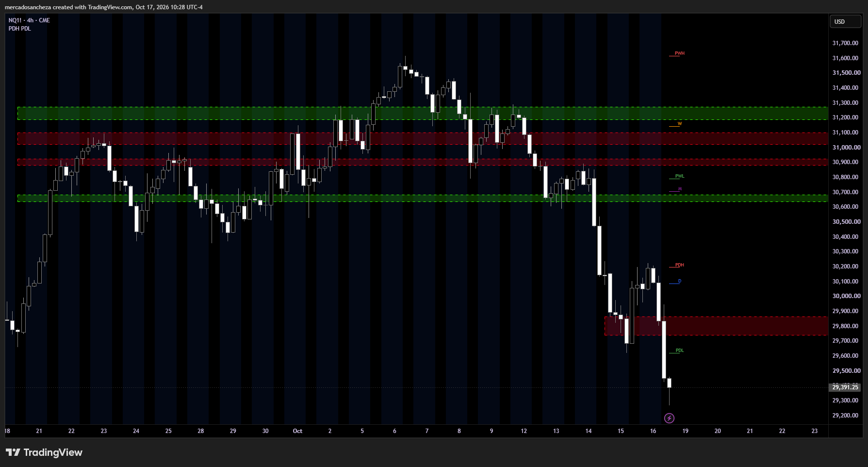The width and height of the screenshot is (868, 467).
Task: Click the 29,200.00 price axis label
Action: click(x=845, y=416)
